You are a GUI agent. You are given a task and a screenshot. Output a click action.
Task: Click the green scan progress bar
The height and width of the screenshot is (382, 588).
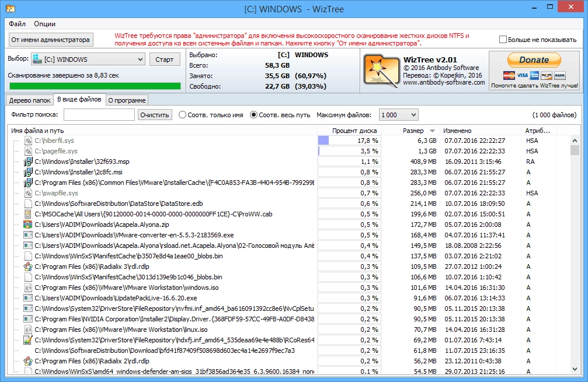pos(95,86)
